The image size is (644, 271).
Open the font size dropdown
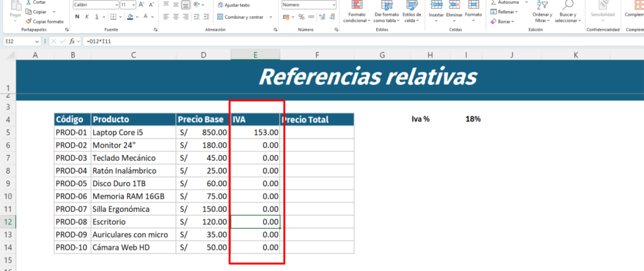[x=133, y=5]
